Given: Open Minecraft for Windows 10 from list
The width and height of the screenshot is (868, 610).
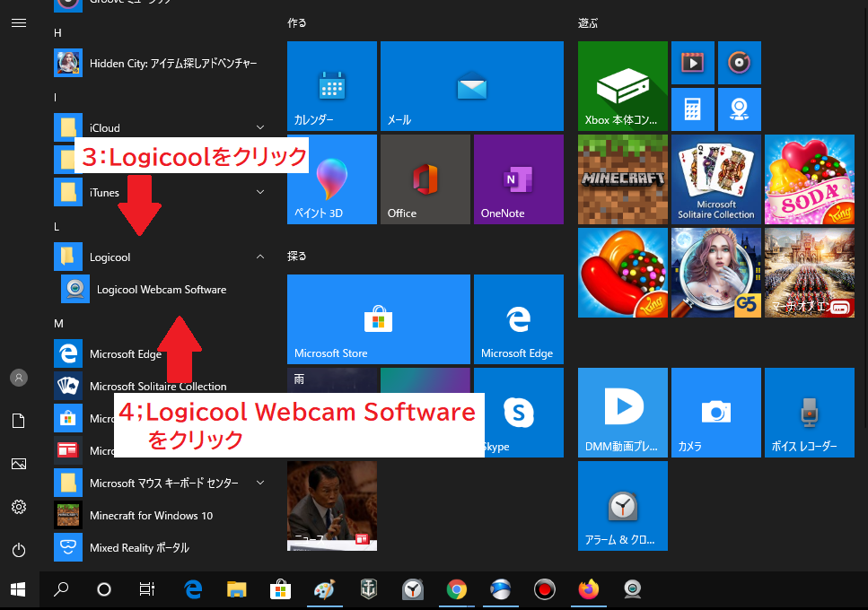Looking at the screenshot, I should 161,516.
